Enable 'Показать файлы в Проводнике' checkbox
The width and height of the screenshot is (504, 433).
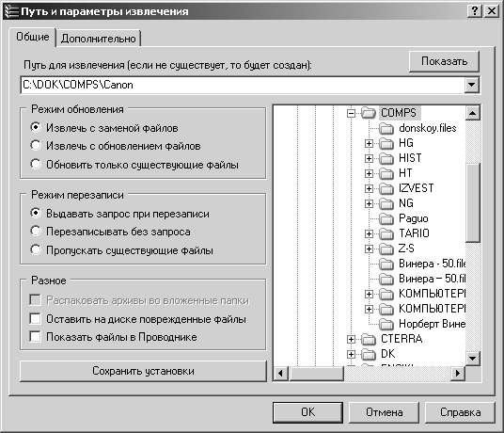(35, 337)
